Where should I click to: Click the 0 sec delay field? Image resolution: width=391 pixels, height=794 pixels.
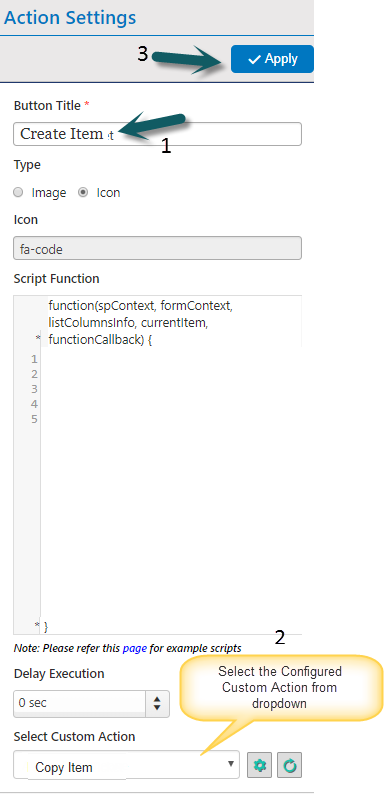(x=80, y=703)
